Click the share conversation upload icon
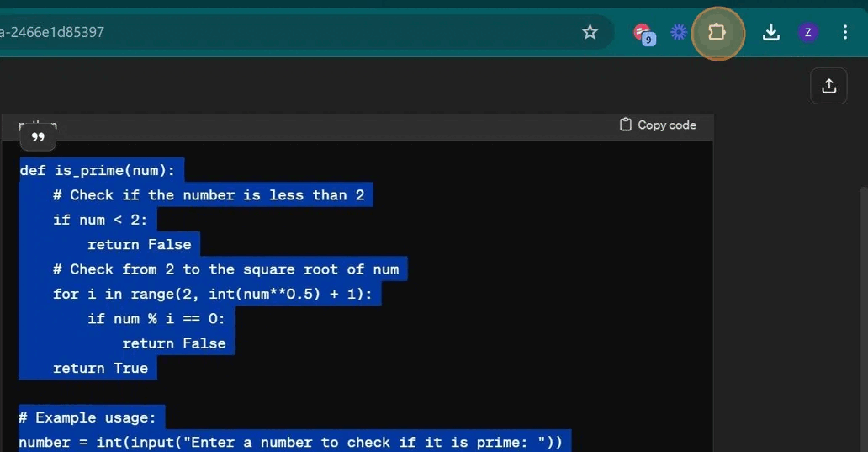The height and width of the screenshot is (452, 868). point(828,86)
